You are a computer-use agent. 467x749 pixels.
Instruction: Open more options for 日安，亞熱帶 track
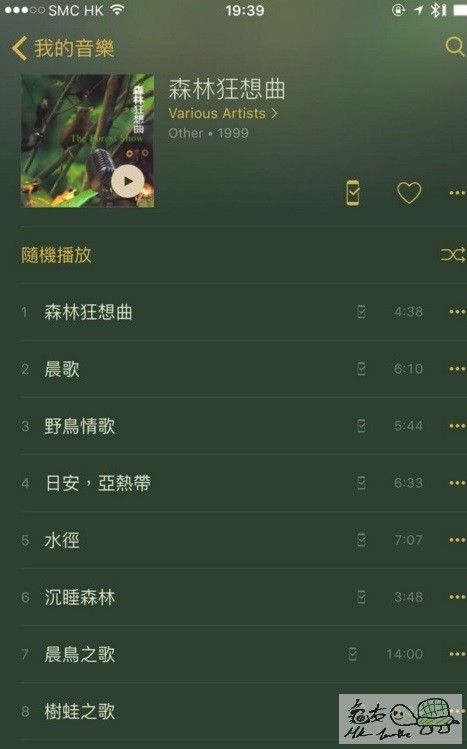(457, 483)
